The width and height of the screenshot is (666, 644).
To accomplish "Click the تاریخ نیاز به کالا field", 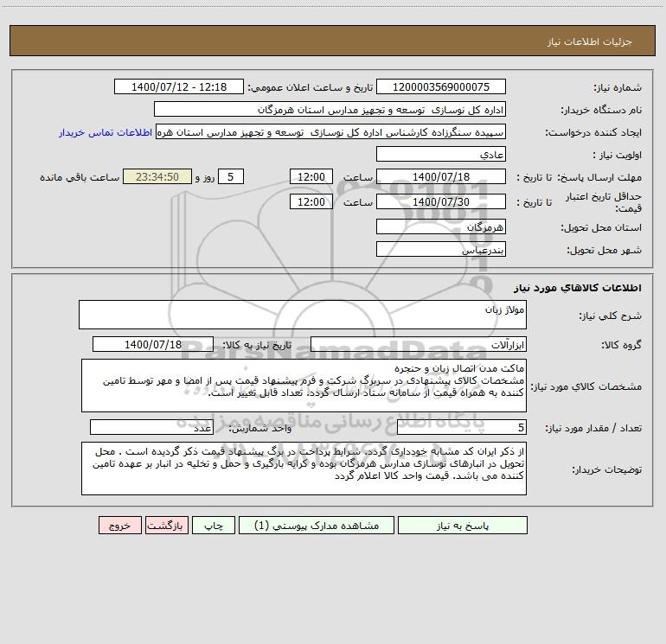I will pos(153,344).
